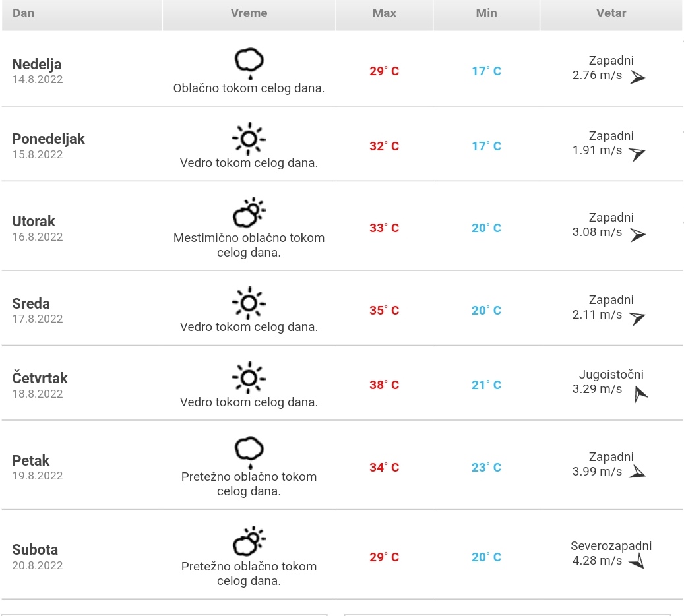This screenshot has width=684, height=616.
Task: Select the Vreme column header
Action: click(249, 15)
